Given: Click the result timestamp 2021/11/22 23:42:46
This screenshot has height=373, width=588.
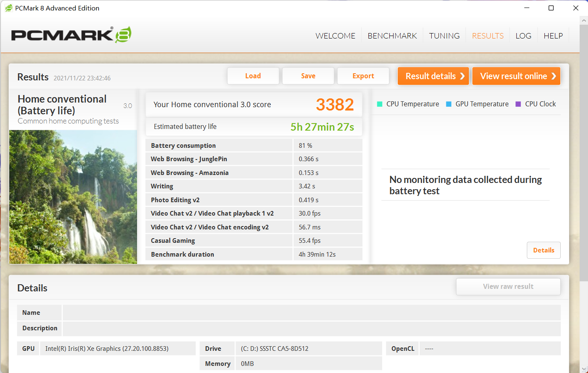Looking at the screenshot, I should (x=82, y=78).
